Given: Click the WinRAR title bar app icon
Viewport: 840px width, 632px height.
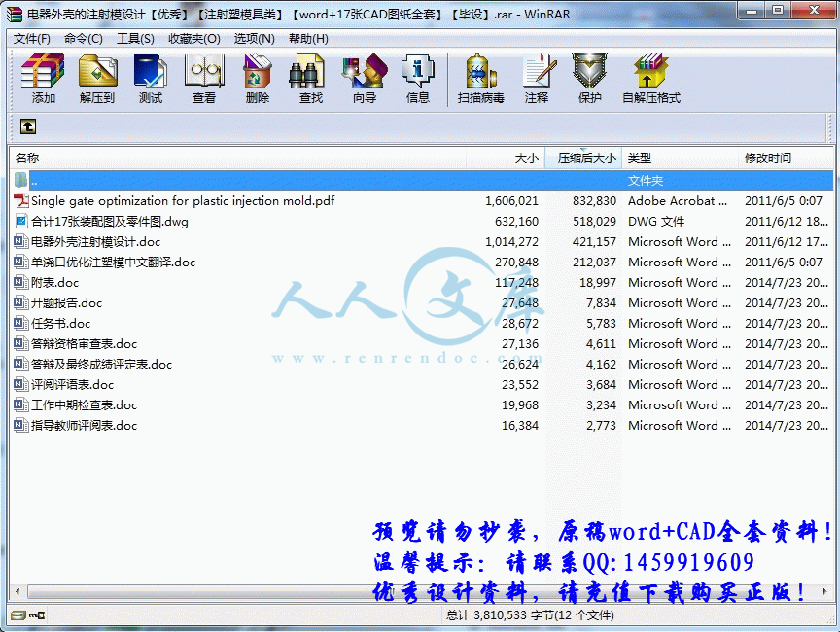Looking at the screenshot, I should pos(15,15).
